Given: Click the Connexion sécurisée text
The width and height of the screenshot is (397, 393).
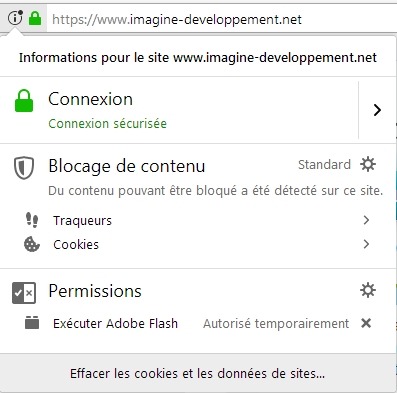Looking at the screenshot, I should point(107,124).
